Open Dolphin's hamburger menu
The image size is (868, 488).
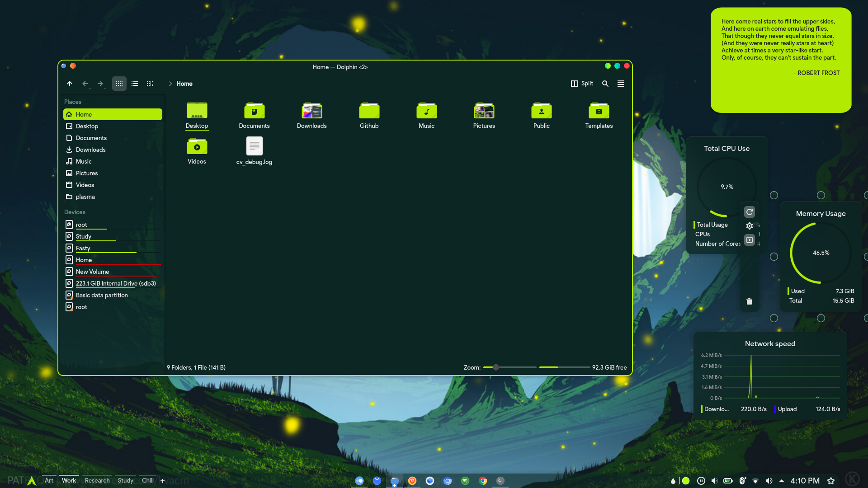coord(621,84)
